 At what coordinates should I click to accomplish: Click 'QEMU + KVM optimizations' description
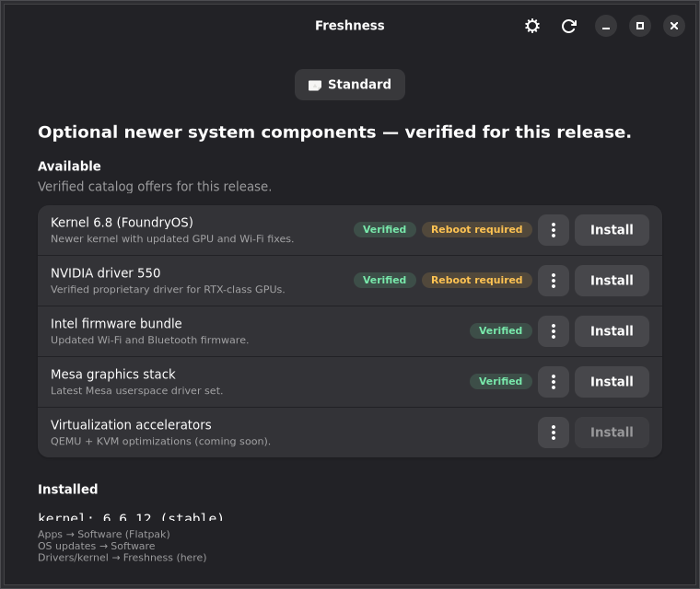160,442
